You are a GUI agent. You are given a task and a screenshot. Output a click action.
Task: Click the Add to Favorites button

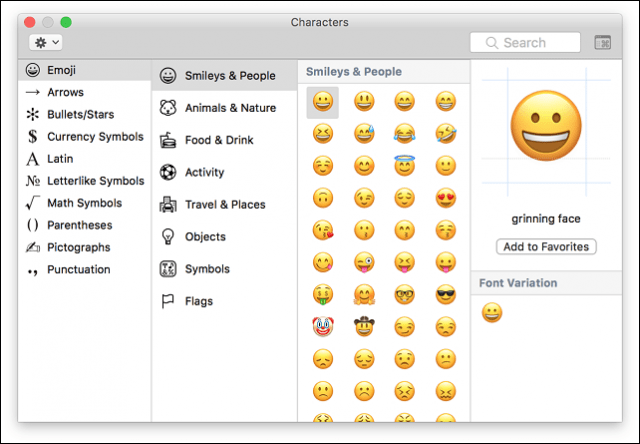tap(546, 246)
